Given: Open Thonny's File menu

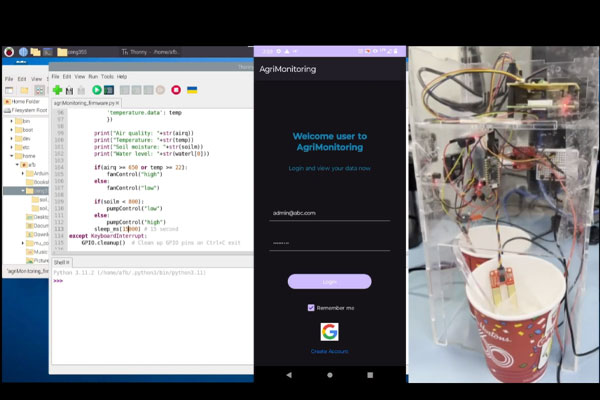Looking at the screenshot, I should (x=55, y=77).
